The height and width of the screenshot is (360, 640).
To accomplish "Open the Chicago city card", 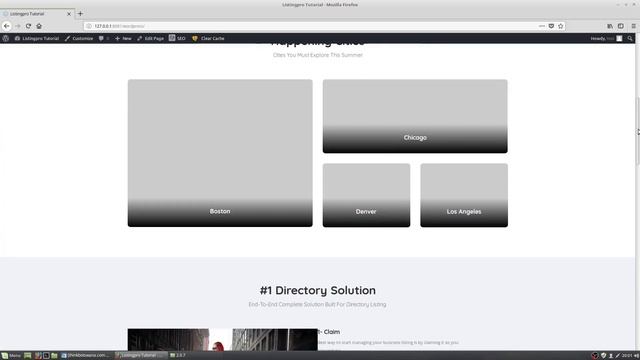I will click(415, 116).
